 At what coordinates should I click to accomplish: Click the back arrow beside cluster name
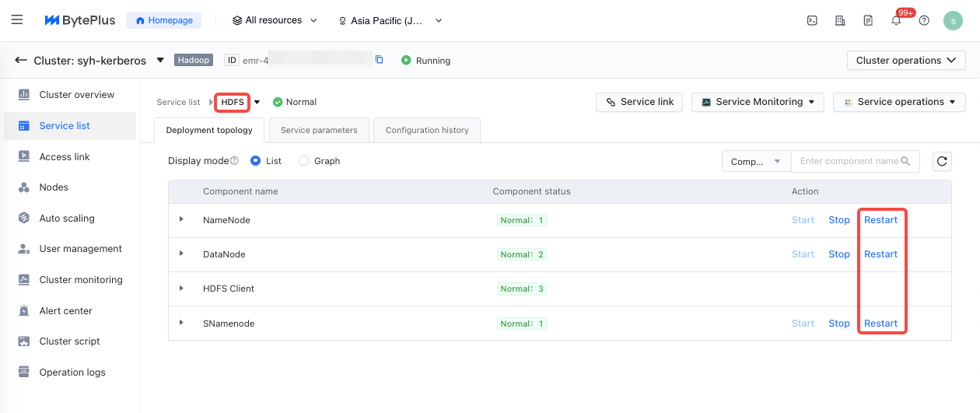21,60
